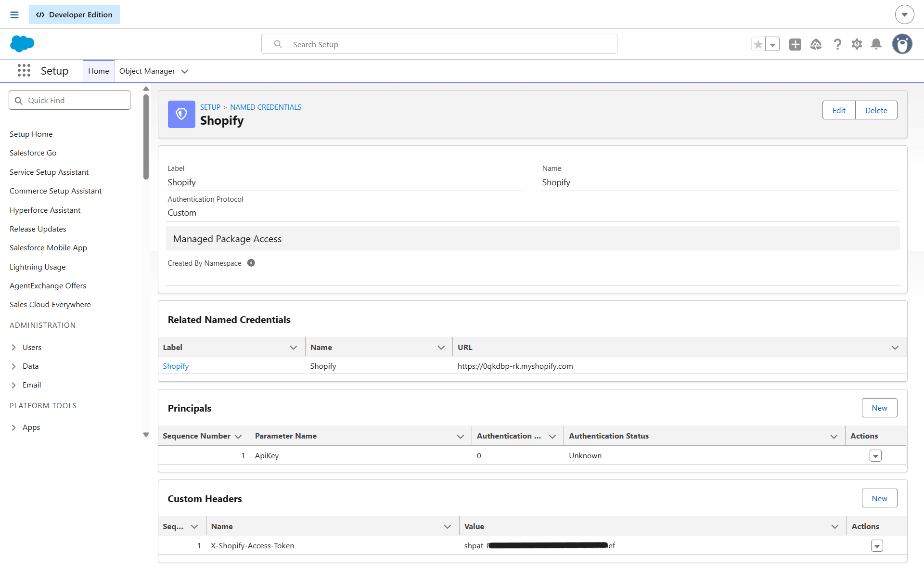Screen dimensions: 924x569
Task: Expand the Email tree node
Action: (13, 385)
